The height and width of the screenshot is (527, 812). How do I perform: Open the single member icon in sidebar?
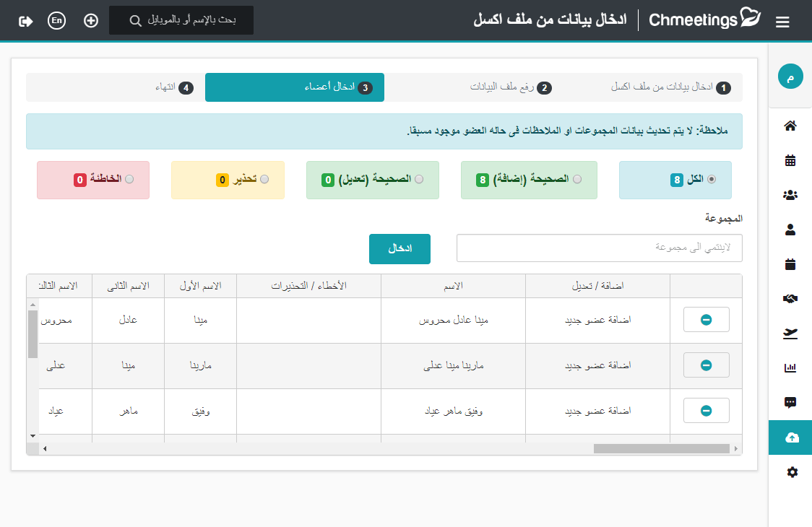pyautogui.click(x=790, y=230)
